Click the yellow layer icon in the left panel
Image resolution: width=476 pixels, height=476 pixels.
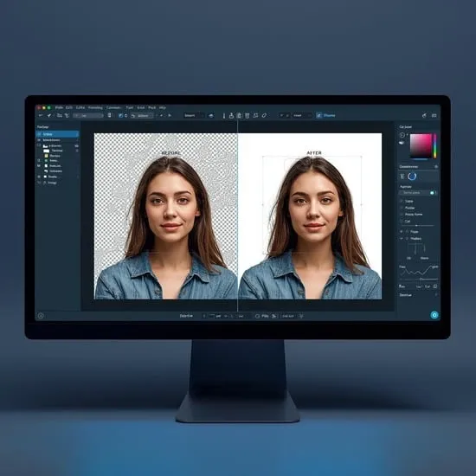point(47,156)
